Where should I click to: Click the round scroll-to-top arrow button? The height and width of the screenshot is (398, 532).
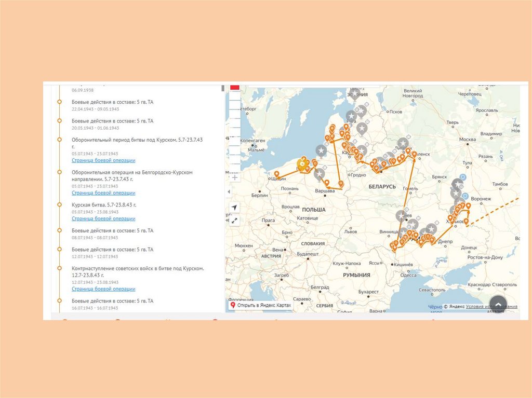[498, 304]
